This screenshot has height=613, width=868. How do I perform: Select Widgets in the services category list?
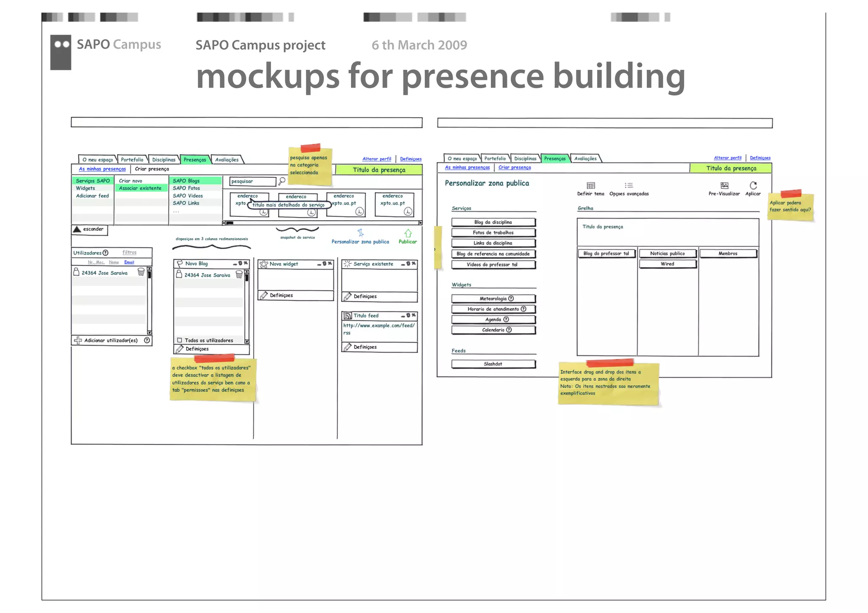click(86, 188)
